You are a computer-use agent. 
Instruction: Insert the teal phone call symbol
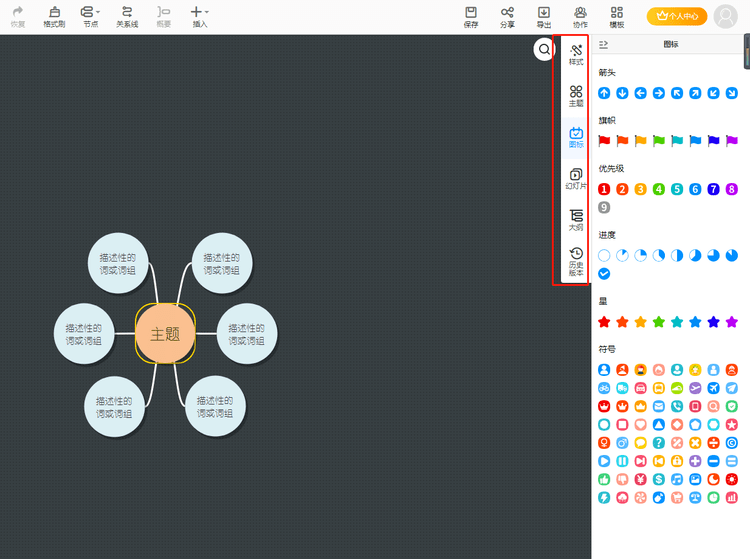[x=677, y=406]
